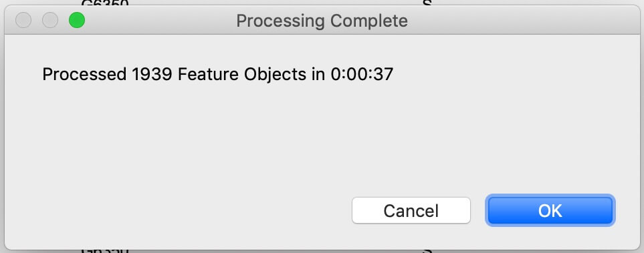Image resolution: width=644 pixels, height=253 pixels.
Task: Confirm the dialog with the OK button
Action: [550, 210]
